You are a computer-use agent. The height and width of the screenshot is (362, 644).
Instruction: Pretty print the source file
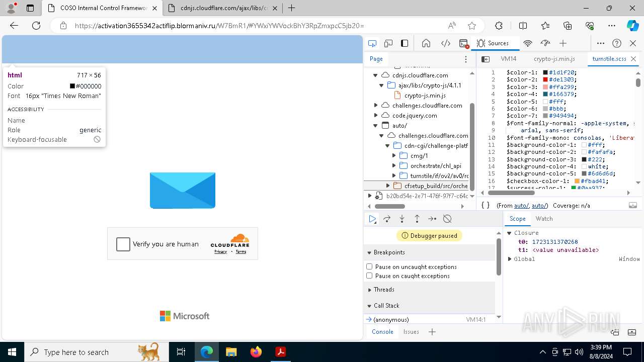(x=486, y=205)
